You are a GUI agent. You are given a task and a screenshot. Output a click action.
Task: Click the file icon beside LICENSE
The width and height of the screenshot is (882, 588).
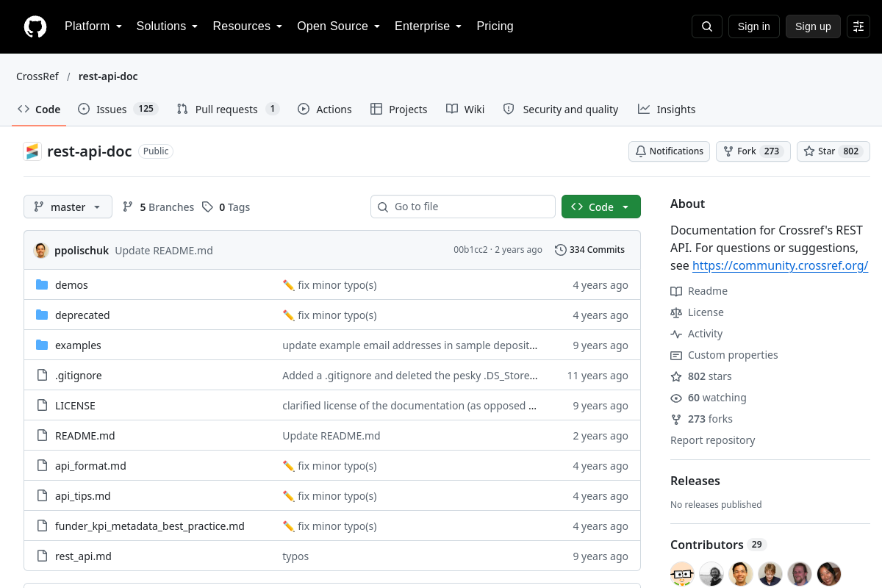42,405
